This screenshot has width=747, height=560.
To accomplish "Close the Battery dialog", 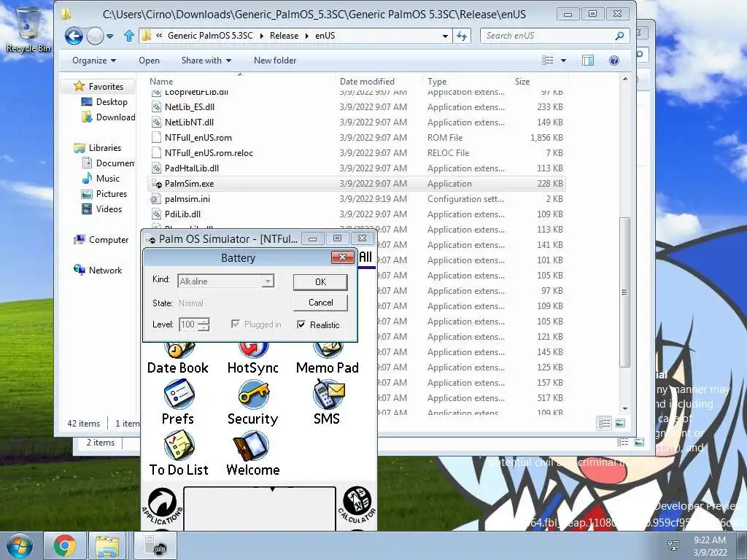I will 342,257.
